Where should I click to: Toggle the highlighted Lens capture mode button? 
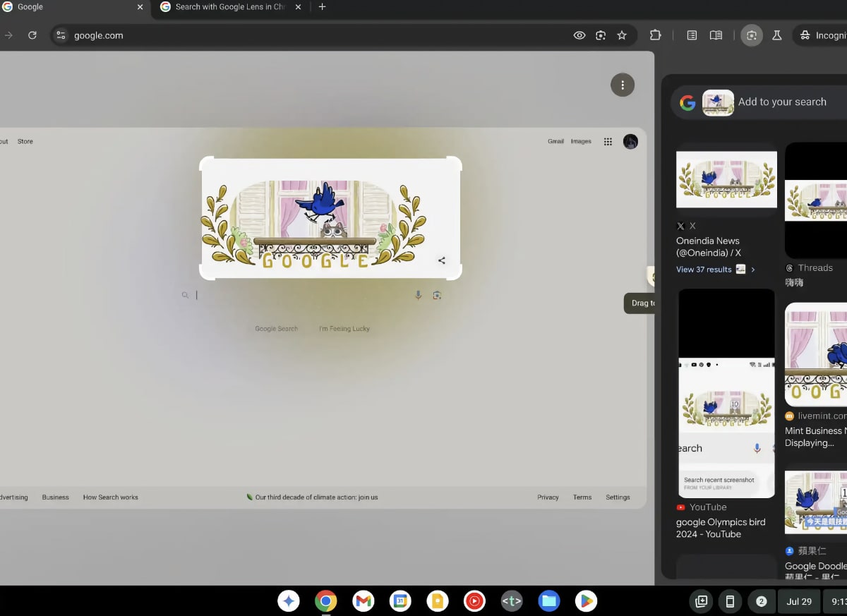click(x=751, y=35)
